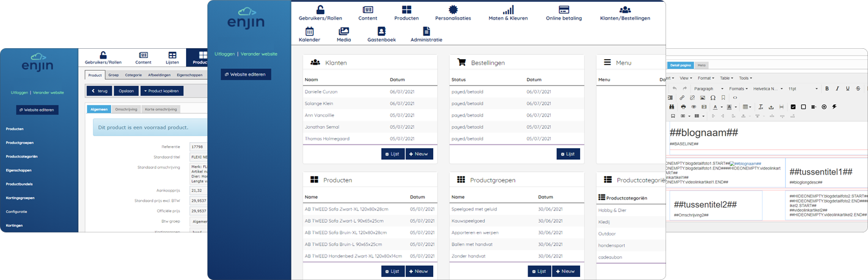The height and width of the screenshot is (280, 868).
Task: Switch to Categorie tab in left window
Action: point(134,75)
